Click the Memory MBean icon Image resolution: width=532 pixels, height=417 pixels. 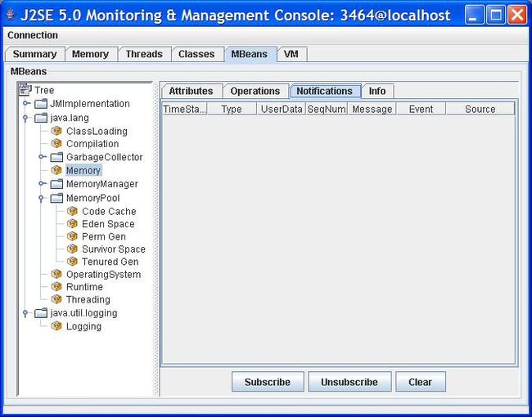click(x=56, y=170)
